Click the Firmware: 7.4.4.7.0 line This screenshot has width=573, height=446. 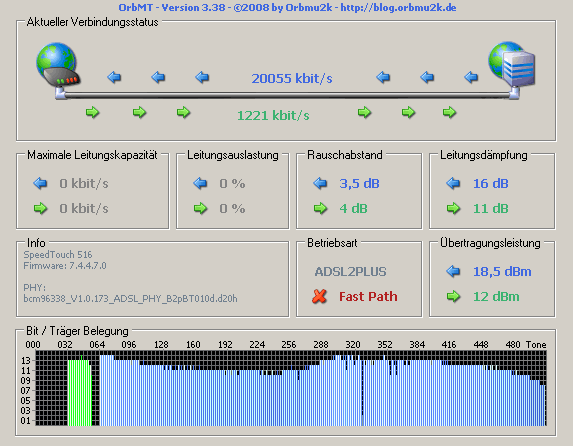click(x=65, y=265)
